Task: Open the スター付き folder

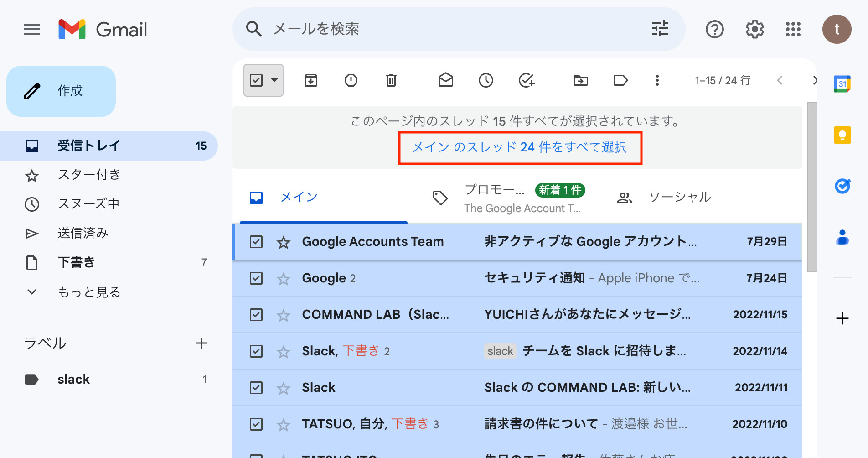Action: (x=109, y=175)
